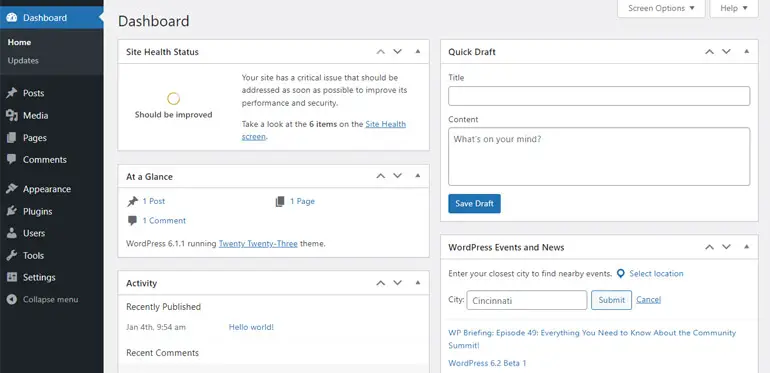The image size is (770, 373).
Task: Click the Appearance paintbrush icon in sidebar
Action: pyautogui.click(x=12, y=189)
